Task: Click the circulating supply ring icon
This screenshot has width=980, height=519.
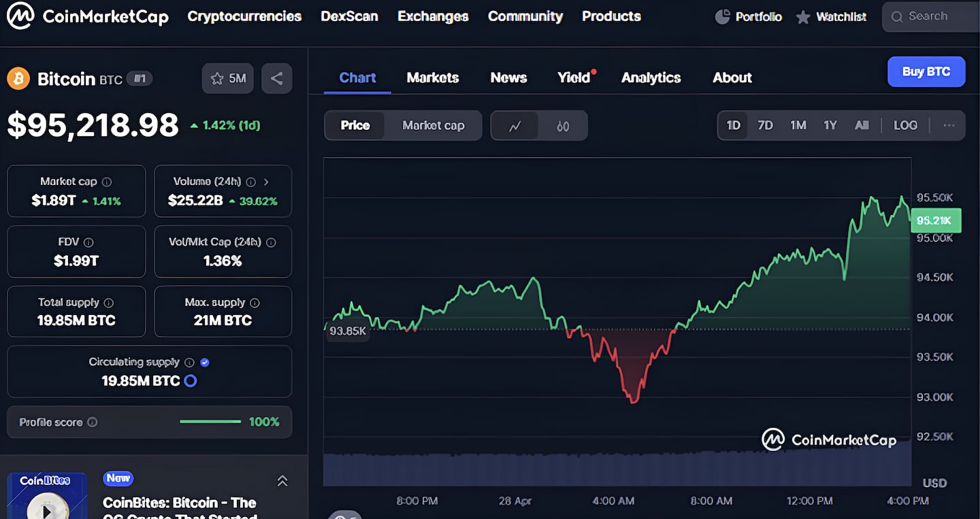Action: 191,381
